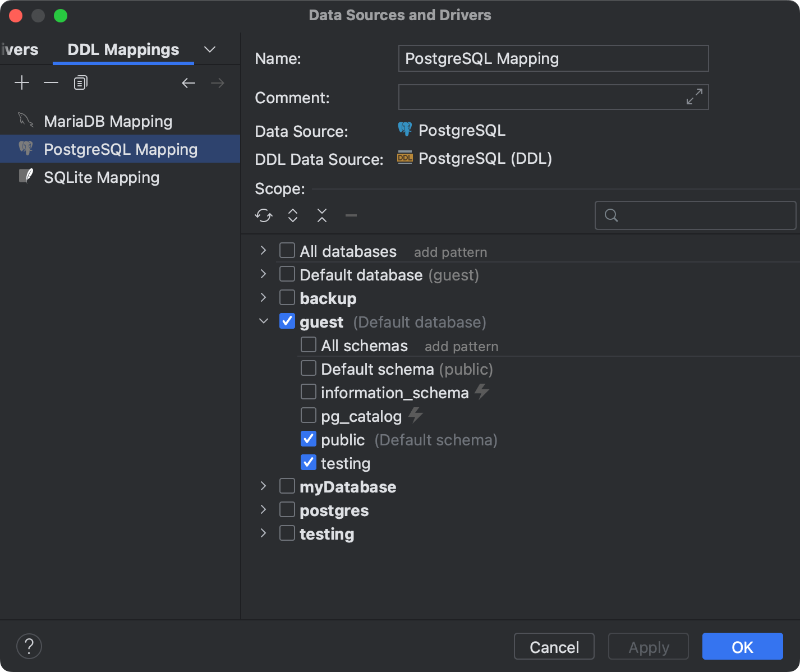800x672 pixels.
Task: Click add pattern next to All databases
Action: [450, 252]
